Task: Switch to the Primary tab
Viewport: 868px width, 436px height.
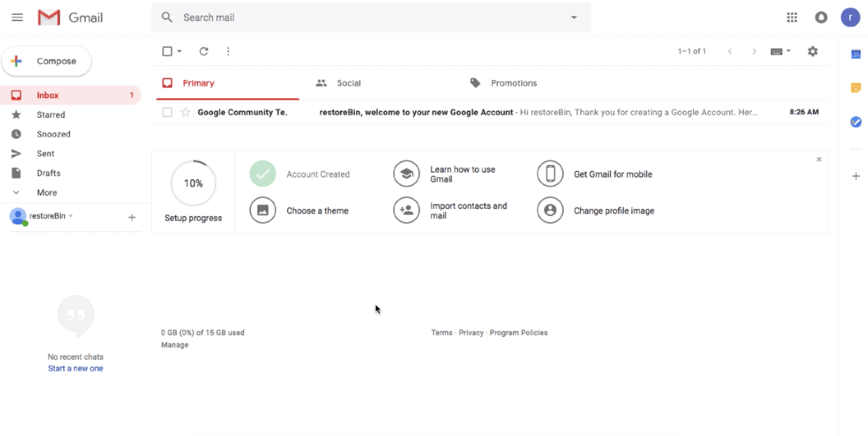Action: click(x=228, y=83)
